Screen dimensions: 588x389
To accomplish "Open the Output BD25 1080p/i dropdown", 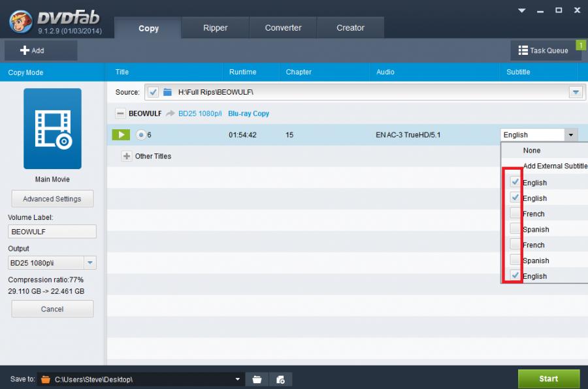I will (x=91, y=263).
